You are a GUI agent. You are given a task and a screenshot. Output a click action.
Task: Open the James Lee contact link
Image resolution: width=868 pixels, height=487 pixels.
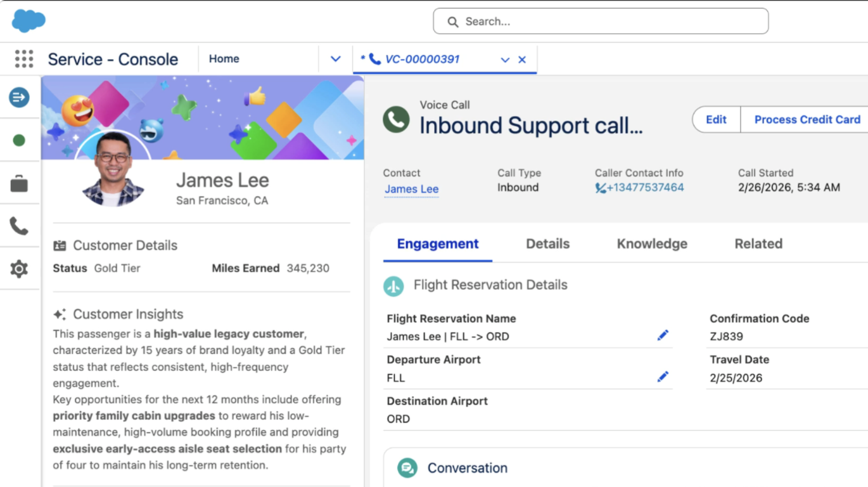click(x=411, y=189)
